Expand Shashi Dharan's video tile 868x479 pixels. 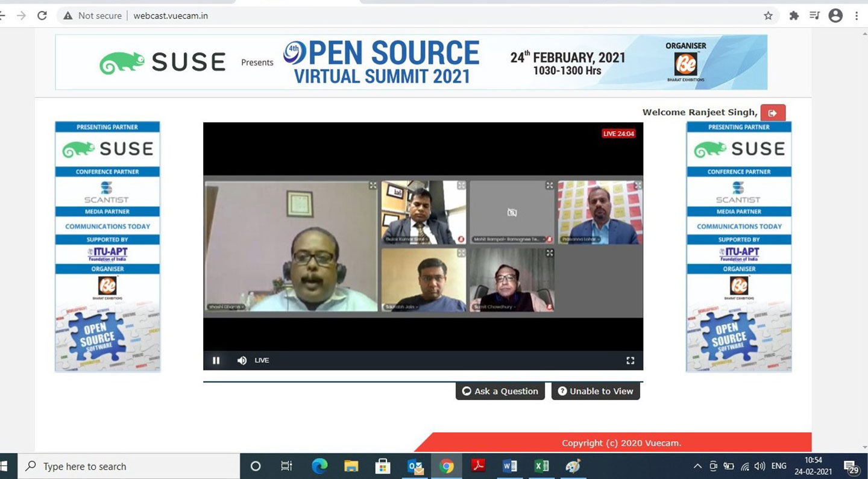373,186
